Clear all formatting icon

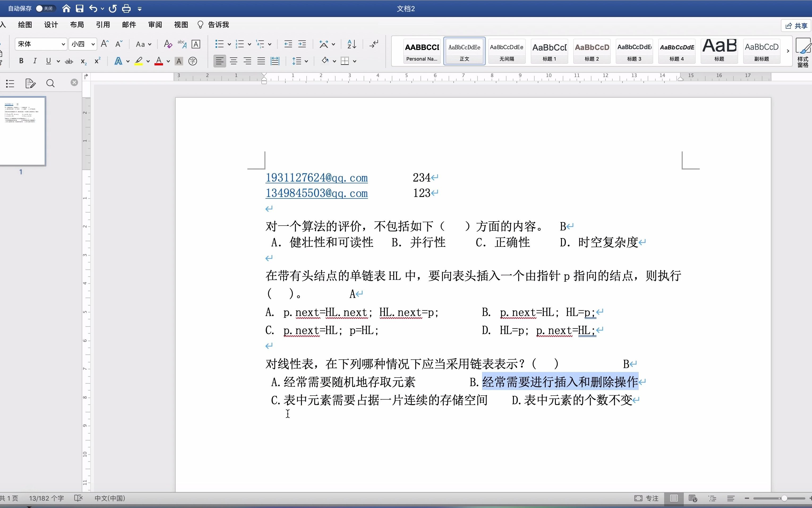(168, 44)
